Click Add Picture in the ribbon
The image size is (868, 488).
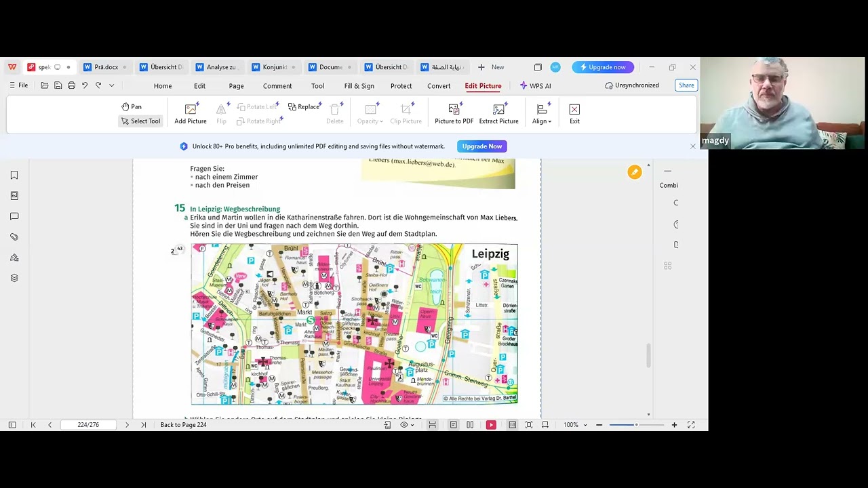click(191, 113)
